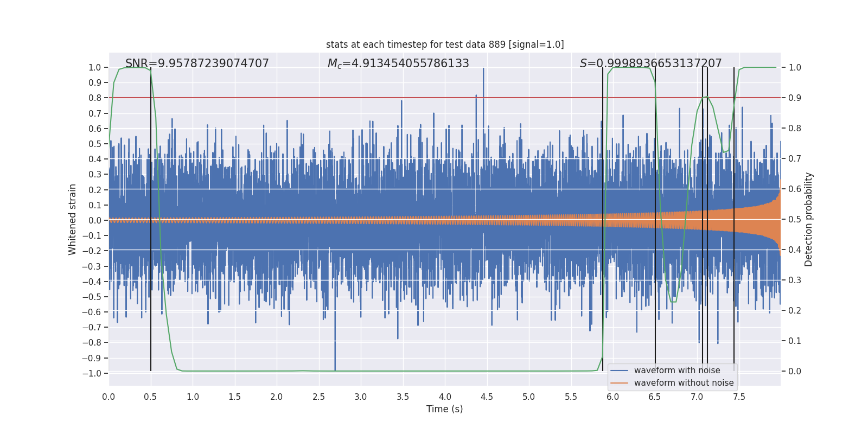Image resolution: width=868 pixels, height=434 pixels.
Task: Click the 3.0 tick on the Time axis
Action: (361, 397)
